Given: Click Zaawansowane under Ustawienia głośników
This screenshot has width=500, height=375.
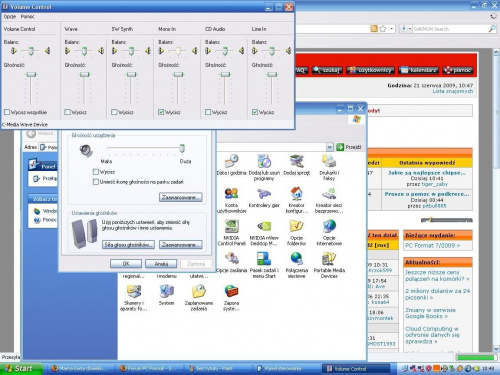Looking at the screenshot, I should 180,245.
